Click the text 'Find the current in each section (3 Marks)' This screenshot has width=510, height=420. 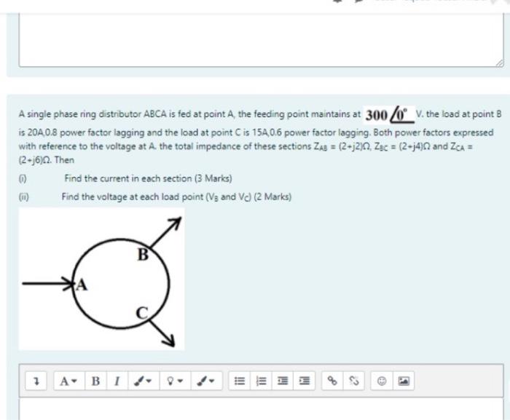(148, 178)
